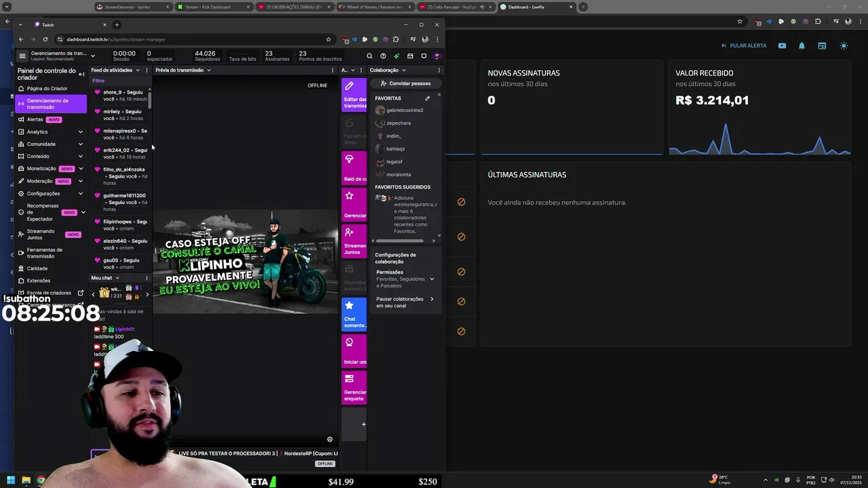Click the blue Chat somente quick action
This screenshot has width=868, height=488.
[354, 314]
